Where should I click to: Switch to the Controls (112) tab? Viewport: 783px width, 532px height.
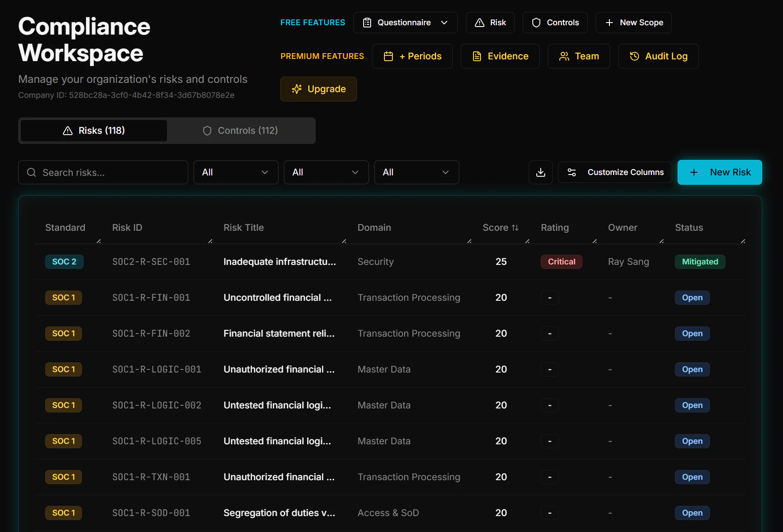coord(240,131)
